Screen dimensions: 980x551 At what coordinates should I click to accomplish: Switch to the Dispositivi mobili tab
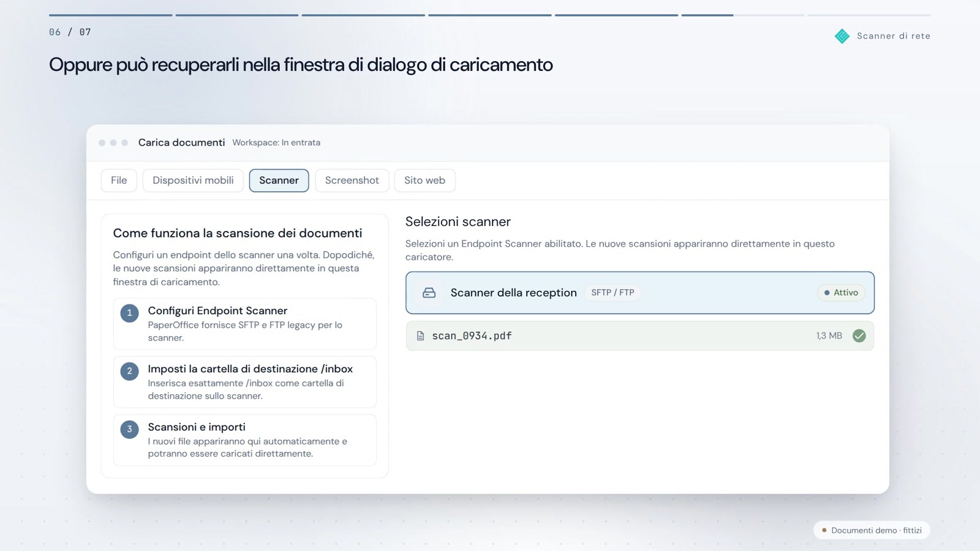(x=193, y=181)
